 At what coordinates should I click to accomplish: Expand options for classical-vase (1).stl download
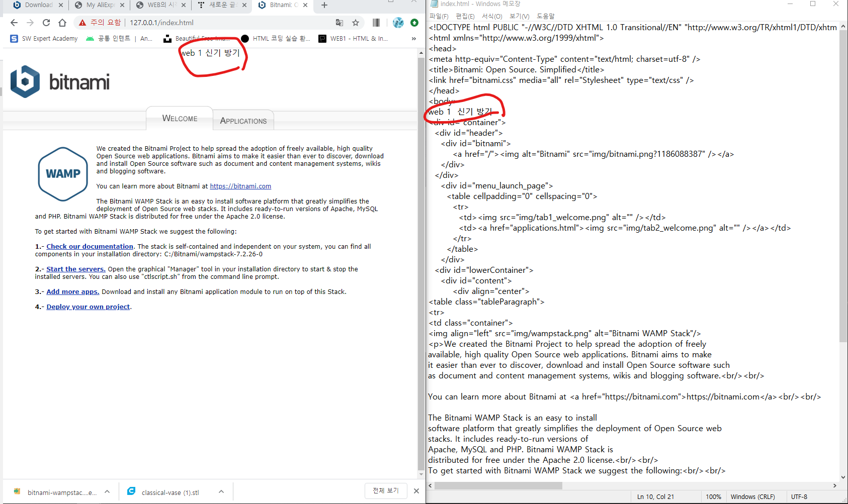tap(221, 492)
